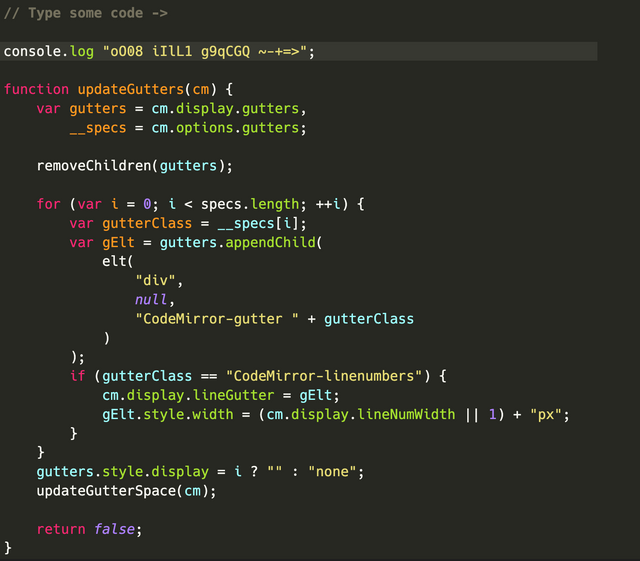Click the string "CodeMirror-gutter "
The width and height of the screenshot is (640, 561).
click(217, 319)
